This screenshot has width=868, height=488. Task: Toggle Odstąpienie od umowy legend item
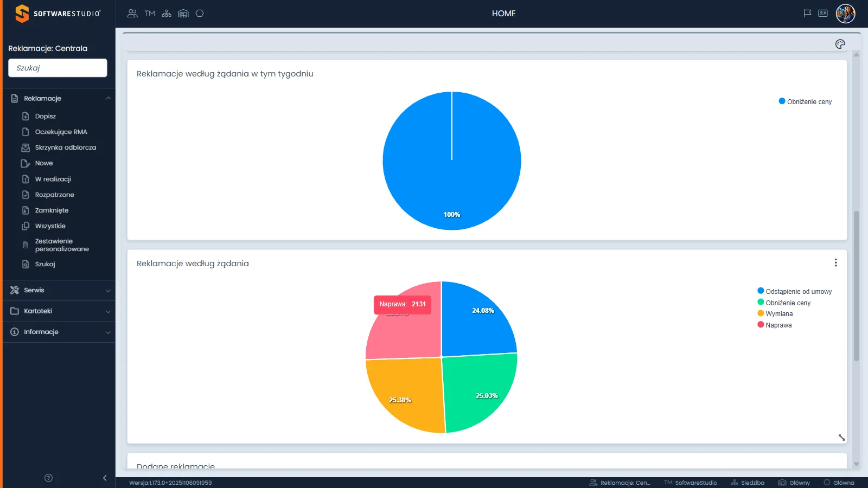pyautogui.click(x=795, y=291)
